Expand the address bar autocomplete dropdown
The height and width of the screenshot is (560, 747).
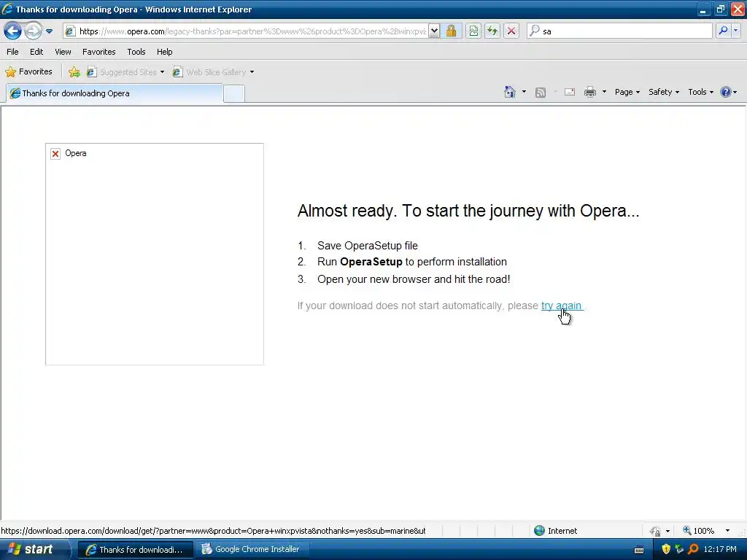point(434,31)
